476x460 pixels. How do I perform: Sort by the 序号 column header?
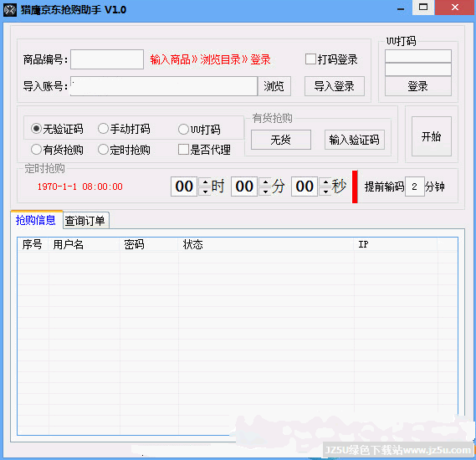tap(33, 244)
